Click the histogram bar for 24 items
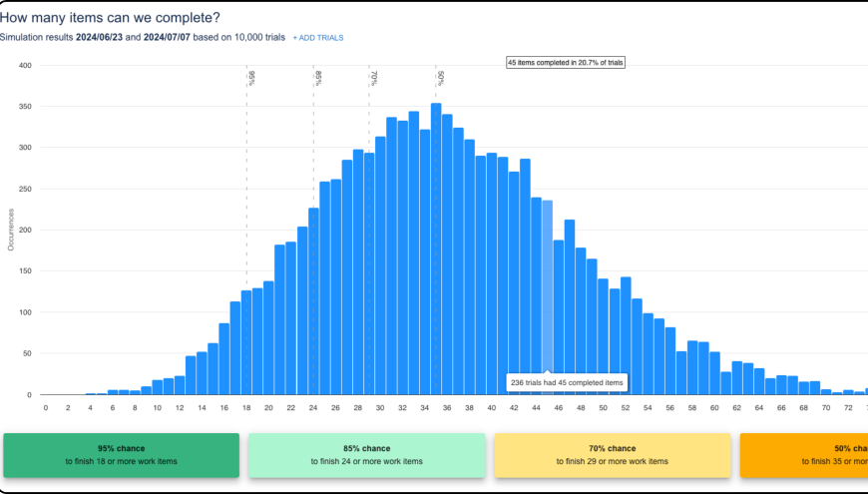 [x=313, y=299]
